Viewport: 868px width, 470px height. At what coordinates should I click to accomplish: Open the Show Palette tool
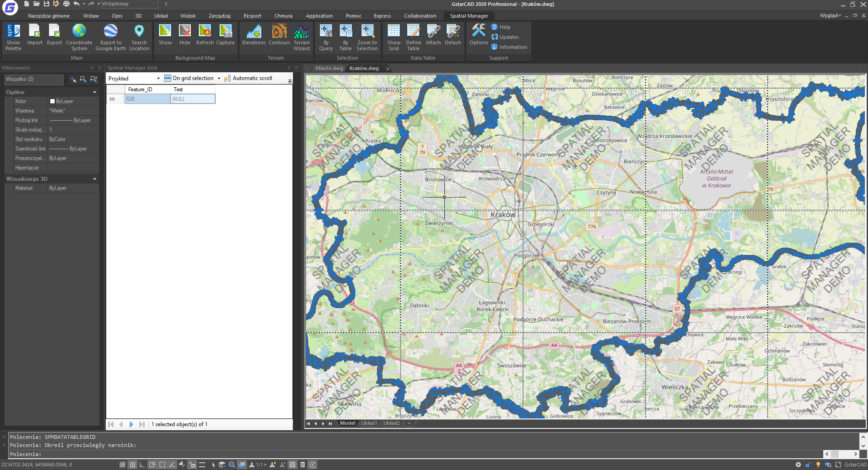point(13,37)
